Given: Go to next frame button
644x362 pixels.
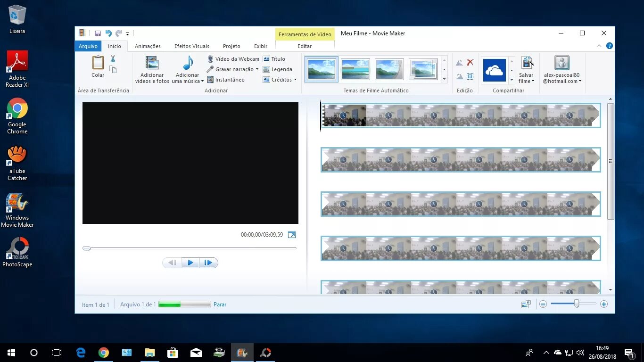Looking at the screenshot, I should tap(208, 263).
